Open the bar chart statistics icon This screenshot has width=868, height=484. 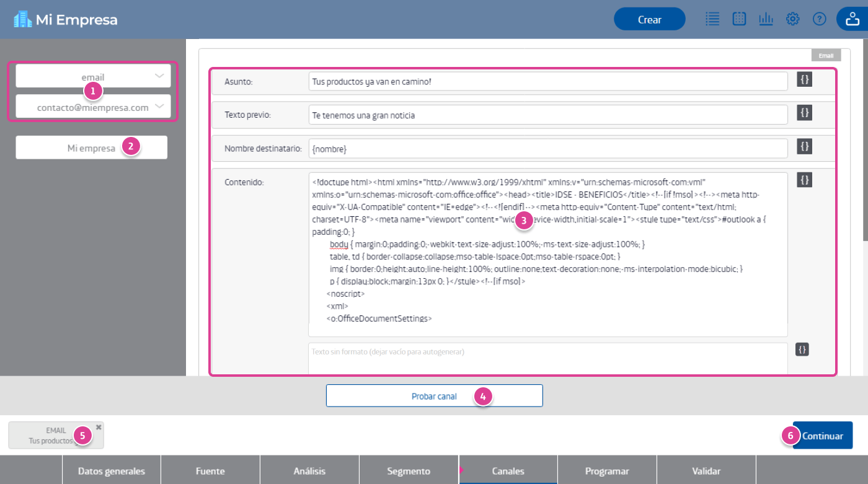point(766,19)
